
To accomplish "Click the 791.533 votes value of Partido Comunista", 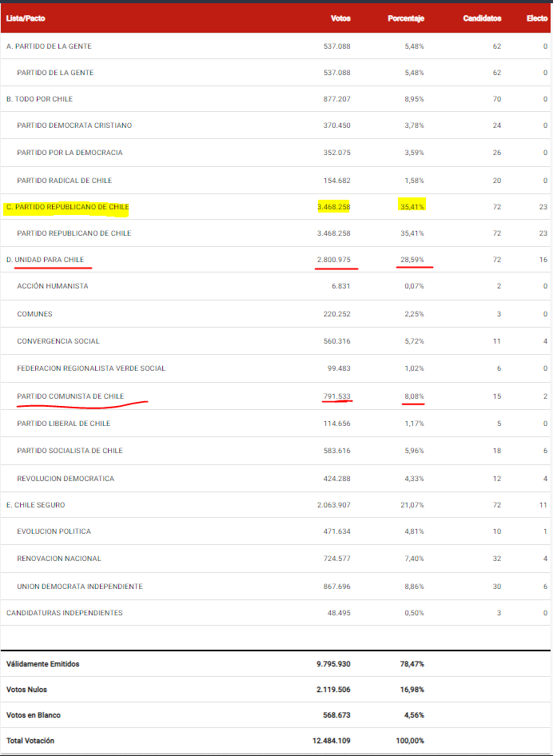I will coord(336,396).
